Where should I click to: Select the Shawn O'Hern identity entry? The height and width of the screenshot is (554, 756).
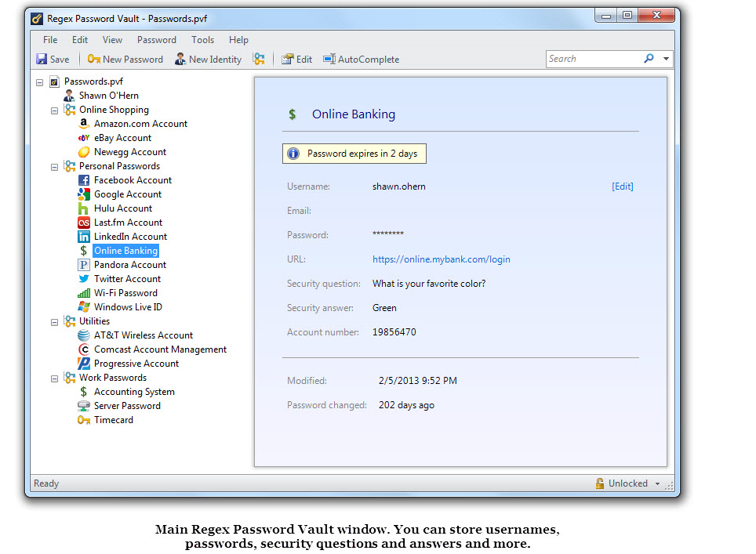[x=109, y=96]
